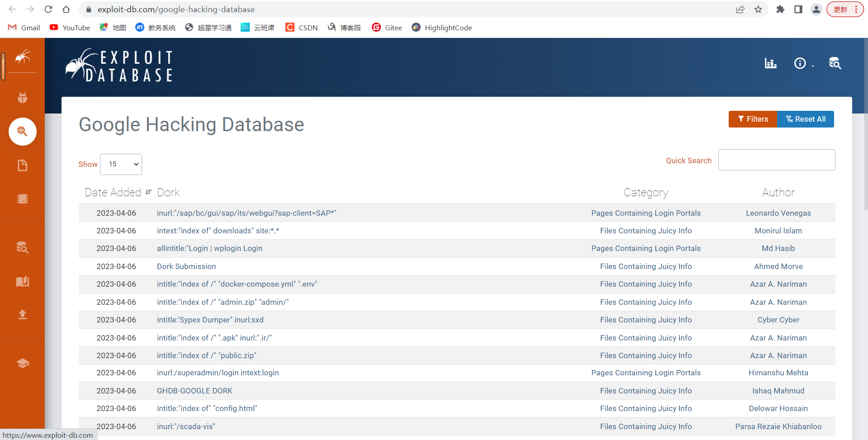The width and height of the screenshot is (868, 440).
Task: Click the bug icon in sidebar
Action: 22,98
